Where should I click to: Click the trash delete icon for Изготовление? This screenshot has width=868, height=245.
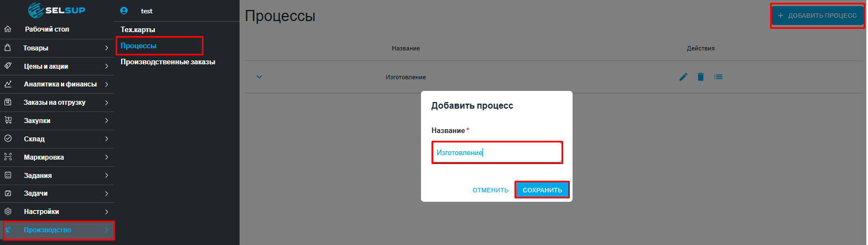(x=700, y=77)
